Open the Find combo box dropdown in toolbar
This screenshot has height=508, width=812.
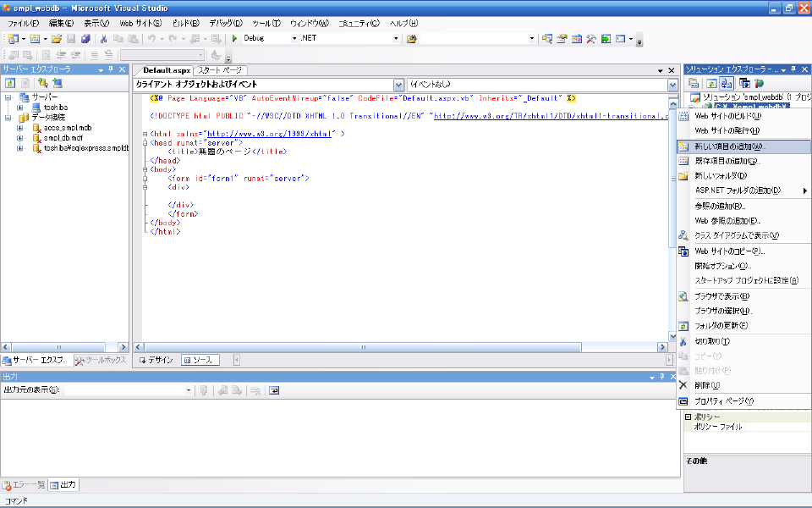pos(531,38)
